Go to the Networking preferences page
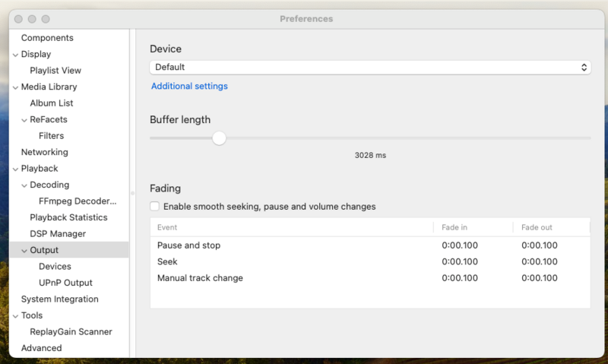Screen dimensions: 608x364 coord(44,153)
